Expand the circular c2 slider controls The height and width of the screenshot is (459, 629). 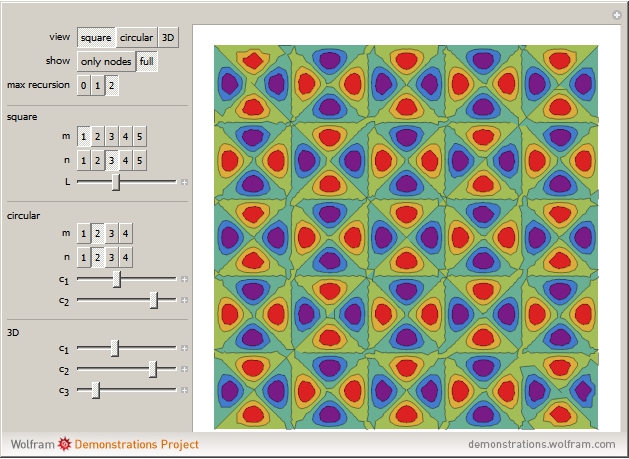point(185,300)
